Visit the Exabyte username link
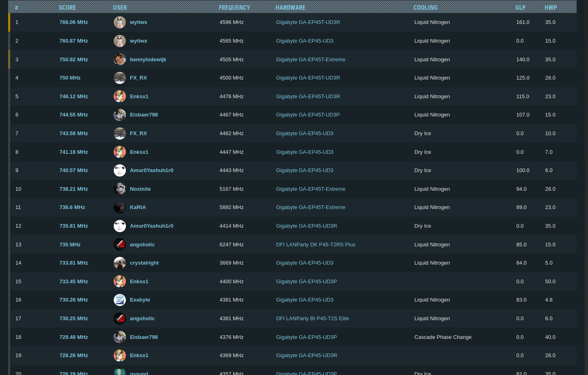588x375 pixels. [140, 300]
